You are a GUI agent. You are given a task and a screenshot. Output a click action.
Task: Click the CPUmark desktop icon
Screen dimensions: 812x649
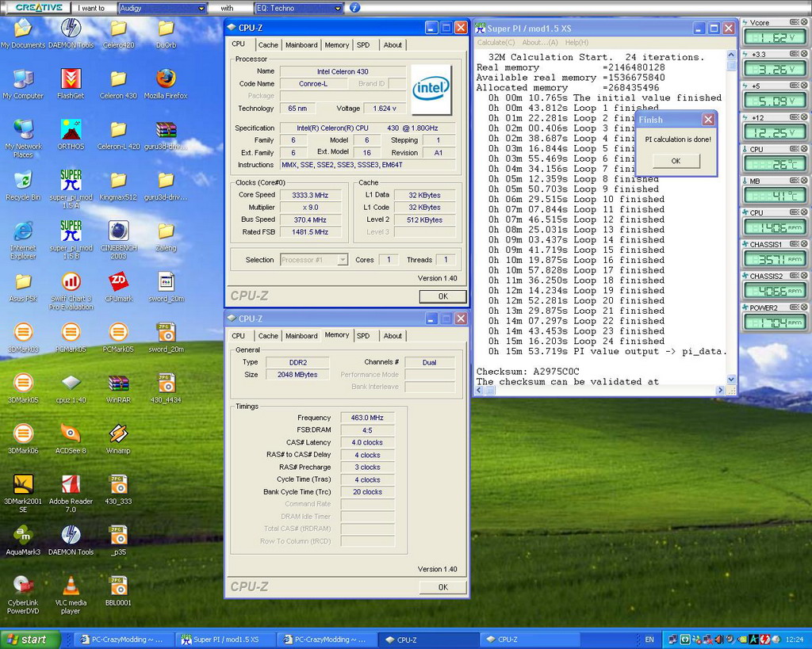click(x=118, y=286)
